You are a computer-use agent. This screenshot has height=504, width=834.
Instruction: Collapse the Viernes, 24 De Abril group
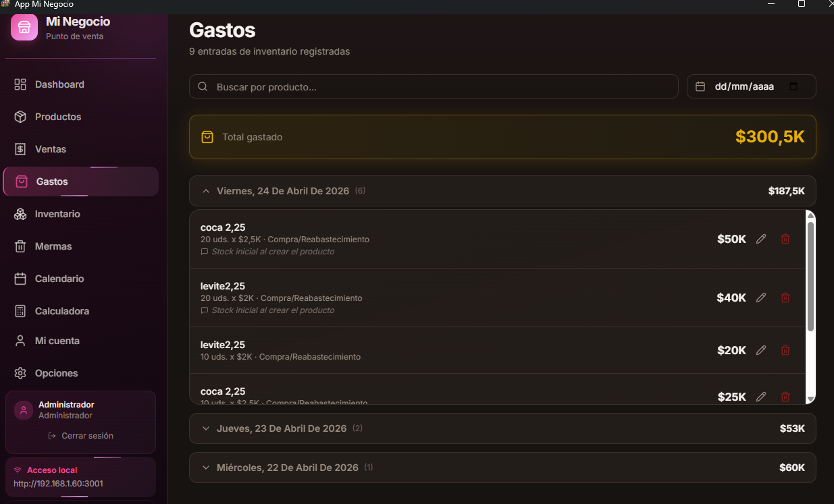click(x=206, y=191)
